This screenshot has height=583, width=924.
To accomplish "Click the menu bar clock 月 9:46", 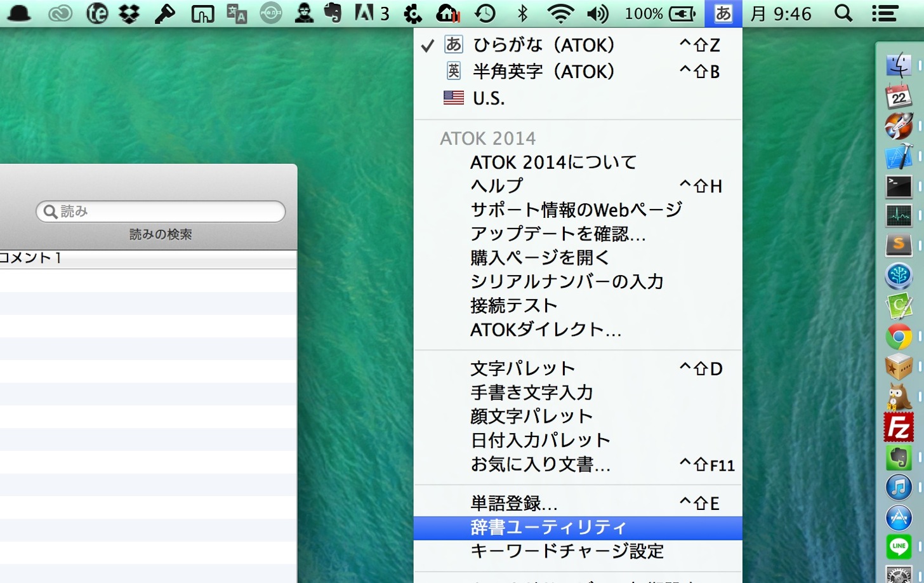I will pyautogui.click(x=781, y=13).
